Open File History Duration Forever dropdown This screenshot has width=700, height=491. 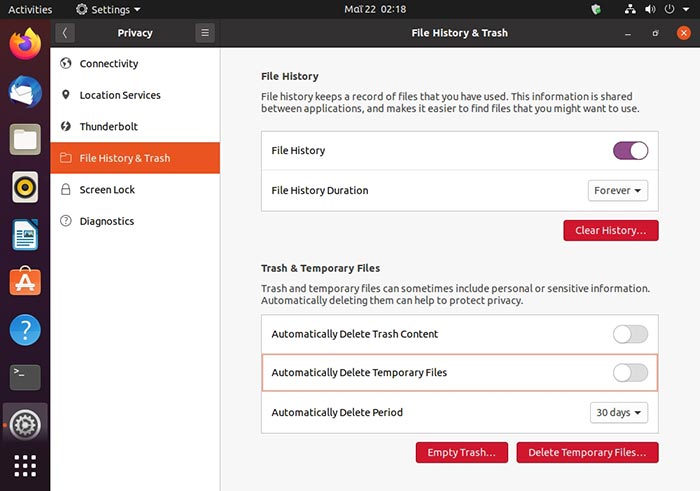pos(618,191)
